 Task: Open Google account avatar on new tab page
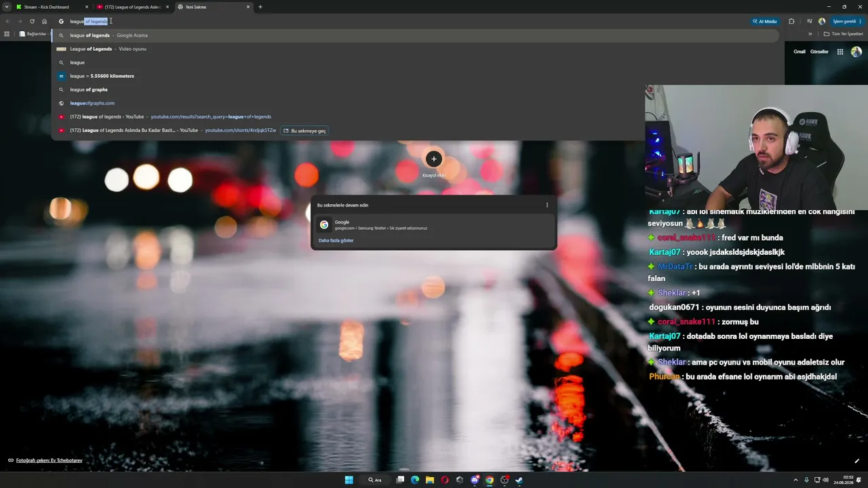(x=856, y=52)
